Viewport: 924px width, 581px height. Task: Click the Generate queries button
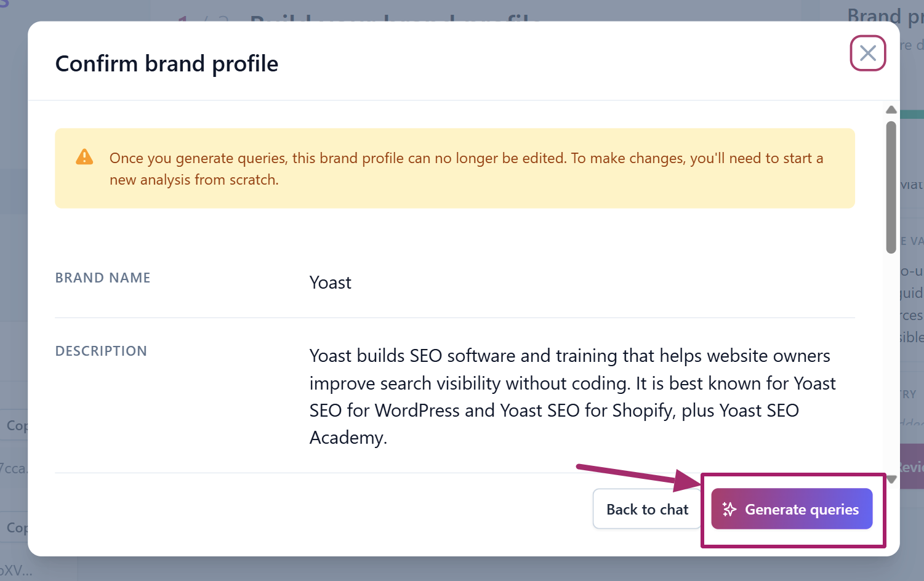792,509
